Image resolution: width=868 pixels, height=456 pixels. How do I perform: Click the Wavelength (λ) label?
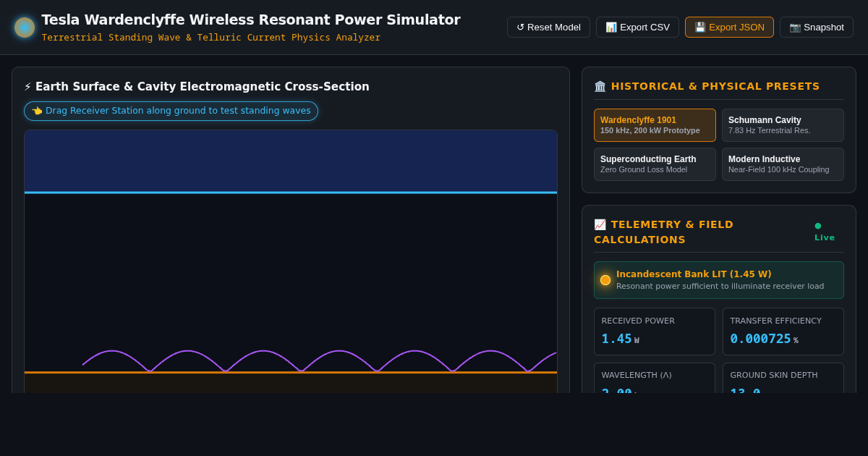[x=637, y=376]
